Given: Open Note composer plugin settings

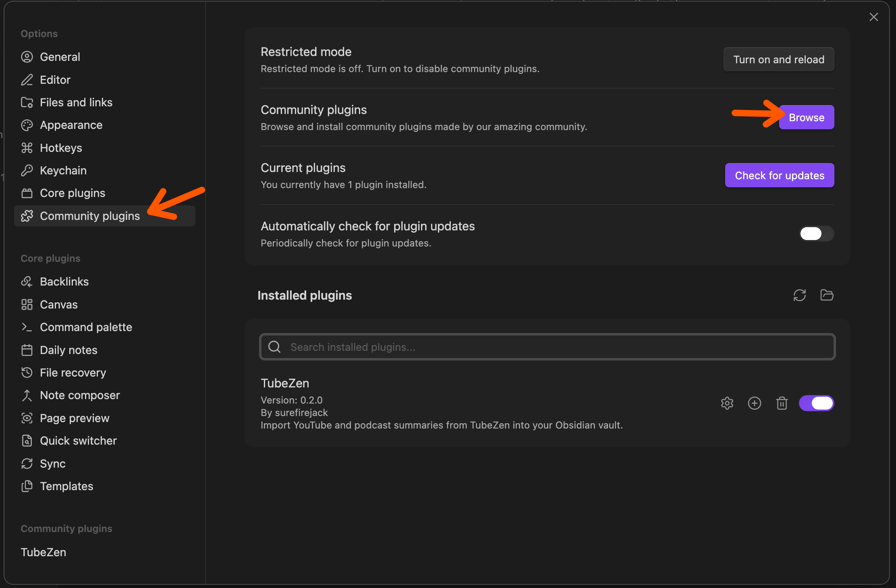Looking at the screenshot, I should point(105,395).
